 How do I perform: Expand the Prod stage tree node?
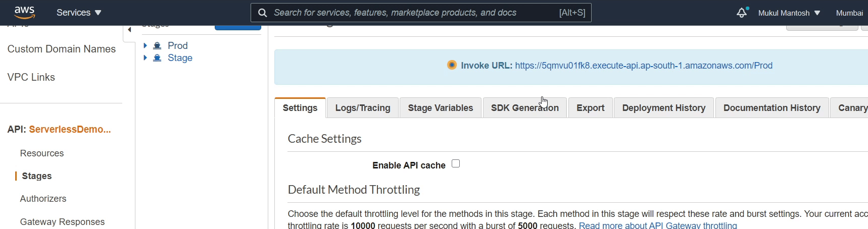pos(145,46)
